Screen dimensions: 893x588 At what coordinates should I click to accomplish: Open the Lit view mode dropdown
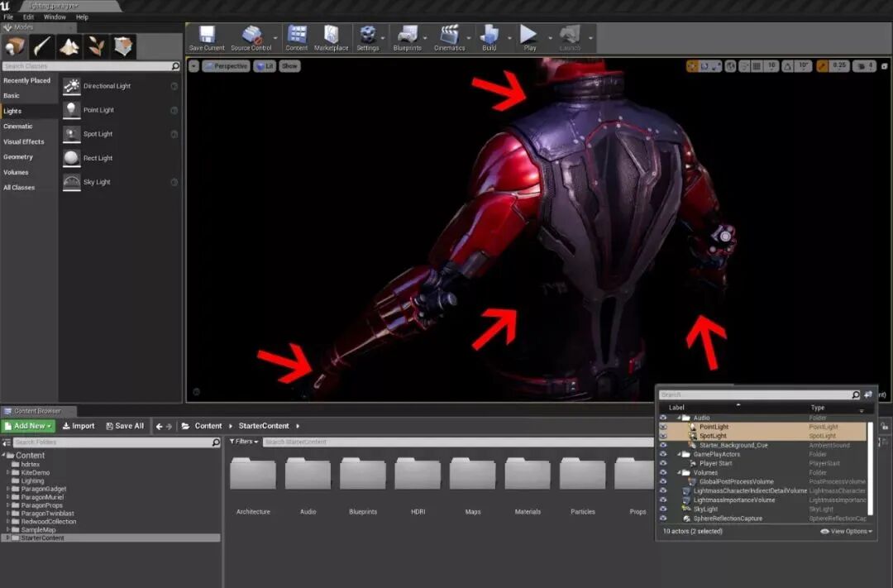point(265,66)
